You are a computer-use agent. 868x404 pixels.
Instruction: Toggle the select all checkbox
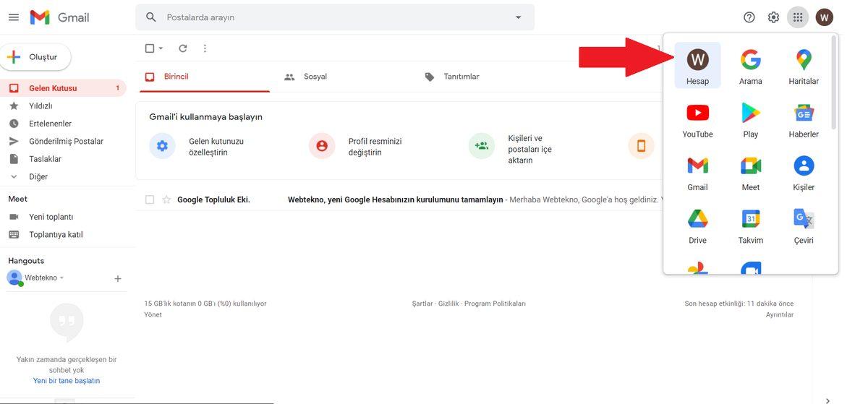pos(150,48)
